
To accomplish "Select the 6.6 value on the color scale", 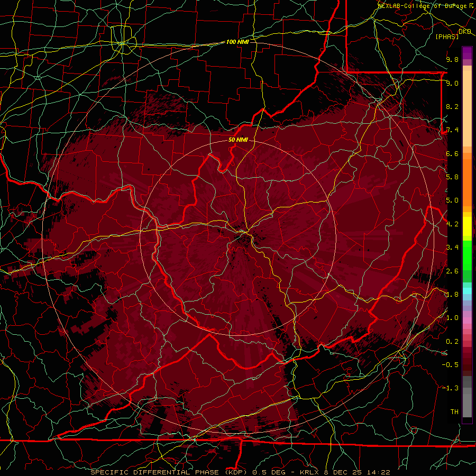I will [452, 153].
